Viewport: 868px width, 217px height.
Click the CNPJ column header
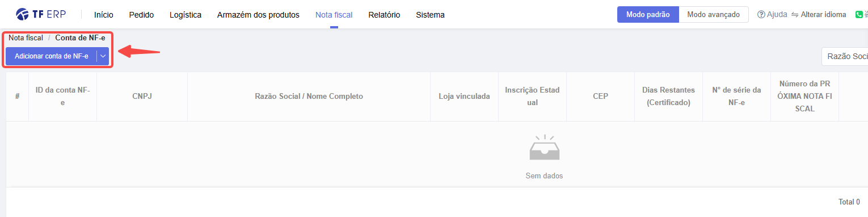pyautogui.click(x=142, y=97)
